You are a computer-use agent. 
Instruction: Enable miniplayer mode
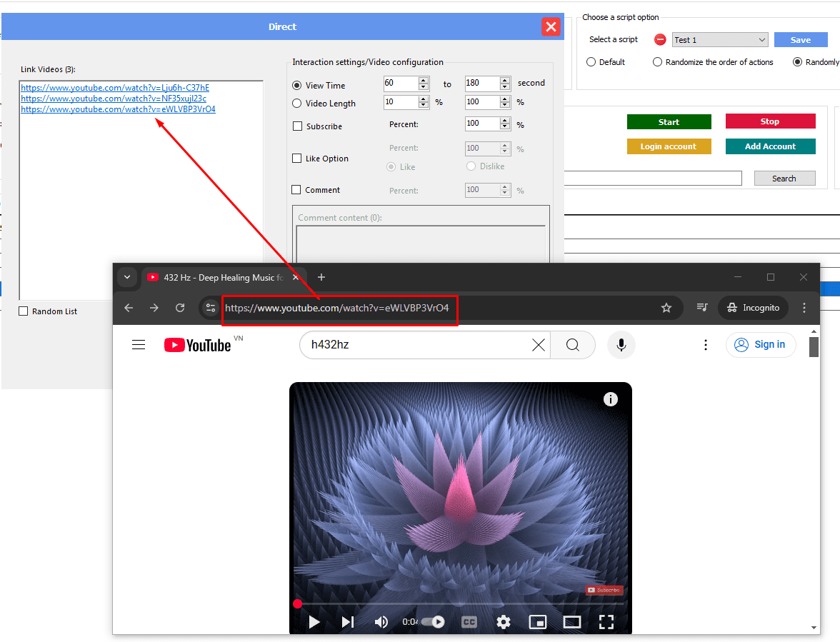(538, 622)
